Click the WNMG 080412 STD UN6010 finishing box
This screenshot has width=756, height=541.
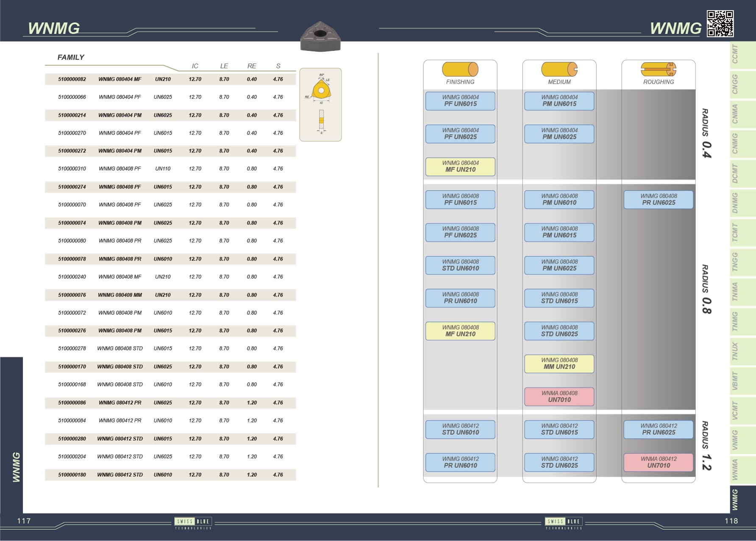pos(460,429)
